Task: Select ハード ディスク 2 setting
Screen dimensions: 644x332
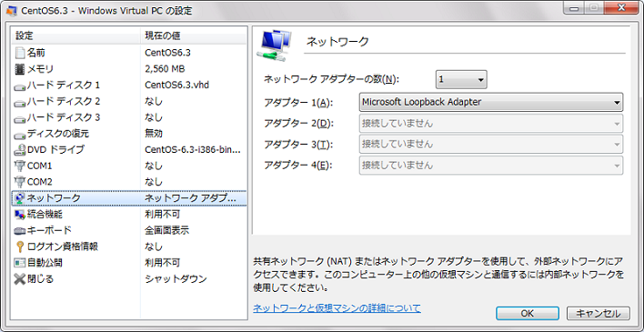Action: 129,101
